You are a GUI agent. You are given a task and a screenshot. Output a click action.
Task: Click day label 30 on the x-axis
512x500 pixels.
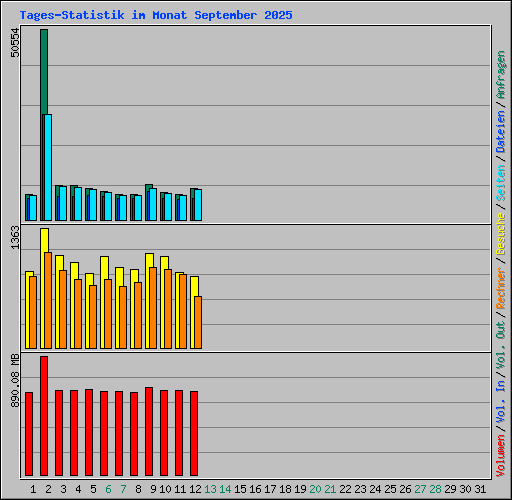(x=465, y=489)
